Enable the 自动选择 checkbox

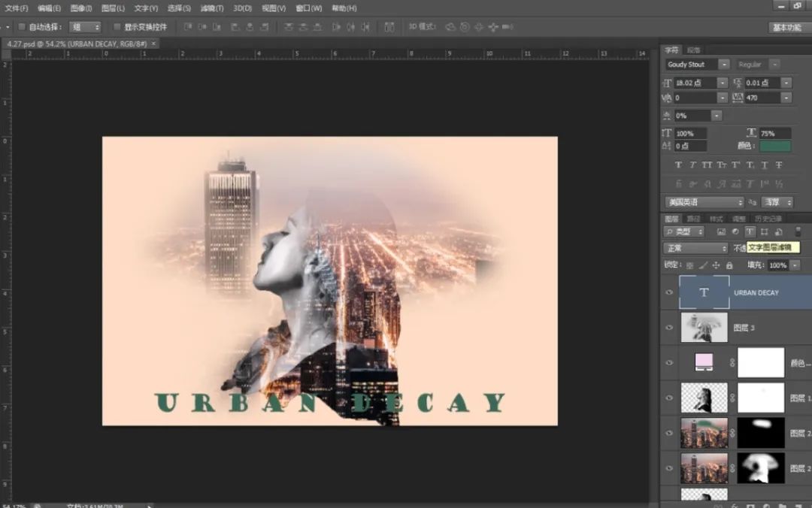click(22, 27)
